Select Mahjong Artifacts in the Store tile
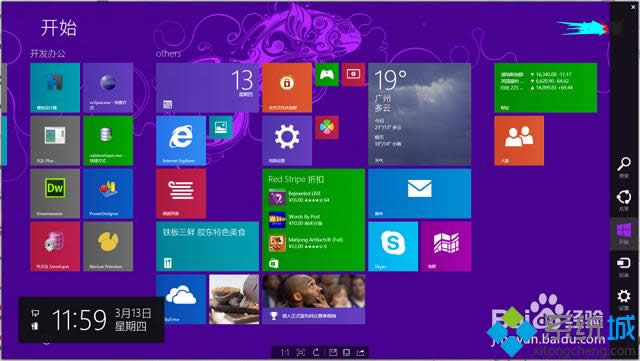640x361 pixels. 305,243
